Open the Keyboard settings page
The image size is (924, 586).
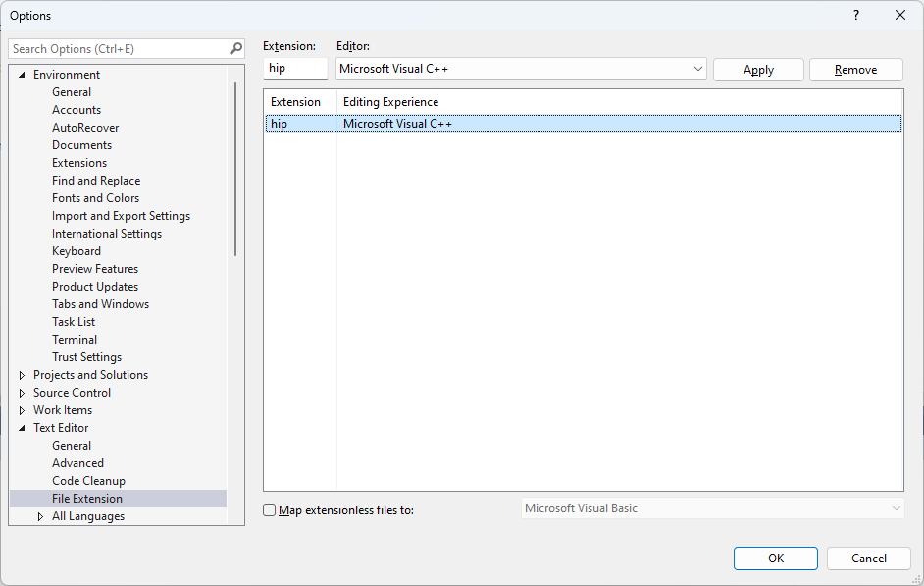76,250
